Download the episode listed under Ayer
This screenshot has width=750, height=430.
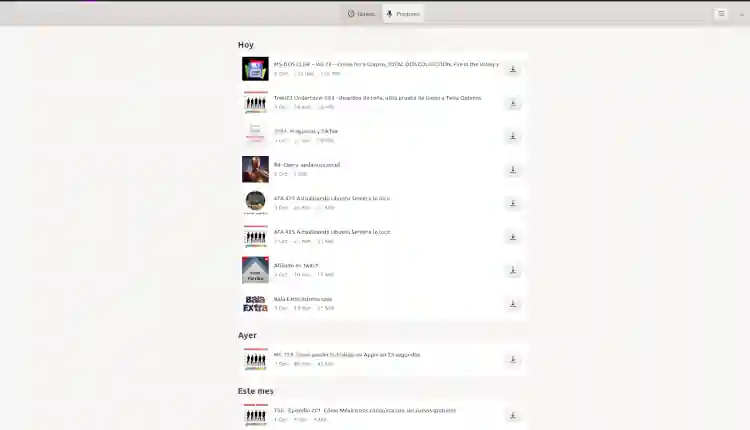(513, 360)
